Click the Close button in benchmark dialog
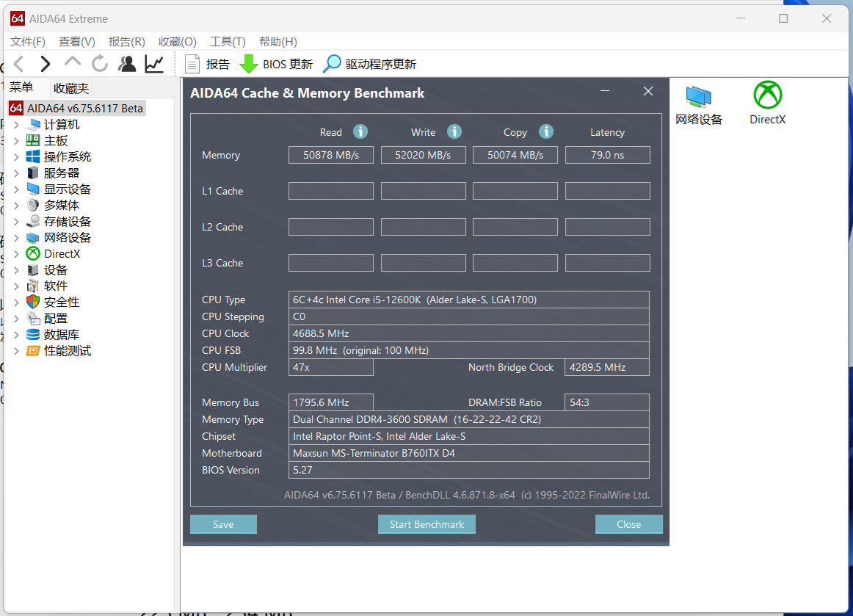The height and width of the screenshot is (616, 853). pos(629,524)
